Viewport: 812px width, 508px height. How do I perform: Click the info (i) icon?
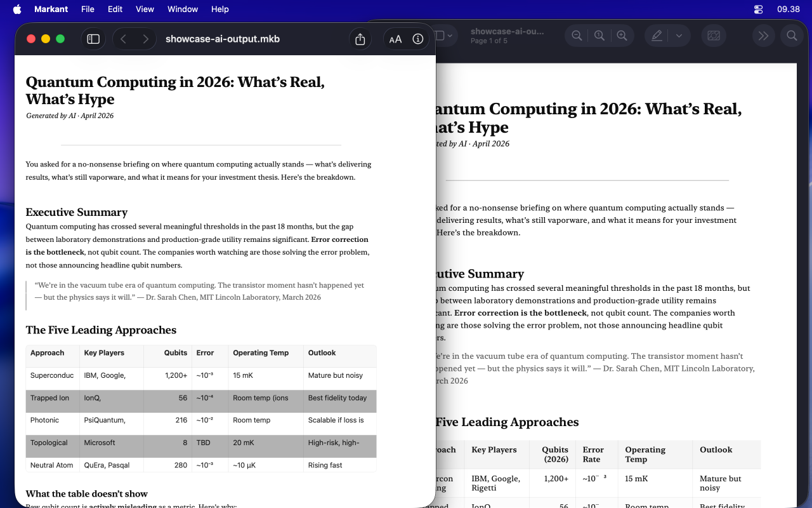(417, 39)
